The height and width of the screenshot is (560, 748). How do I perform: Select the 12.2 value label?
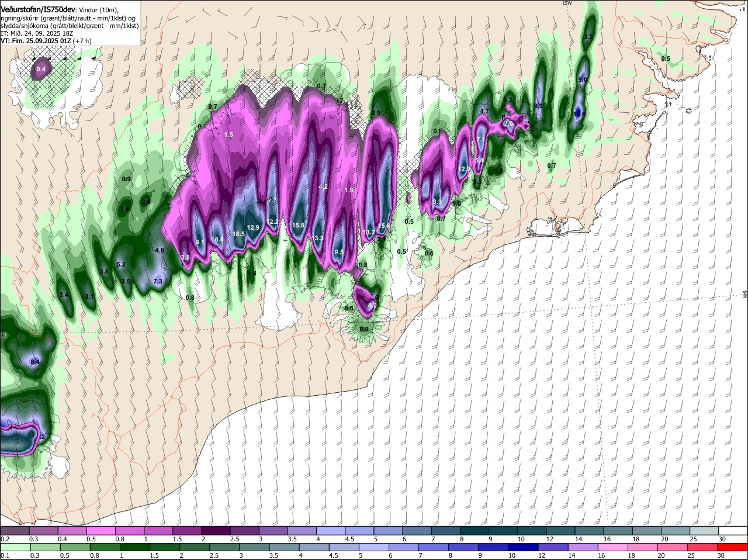(x=273, y=222)
